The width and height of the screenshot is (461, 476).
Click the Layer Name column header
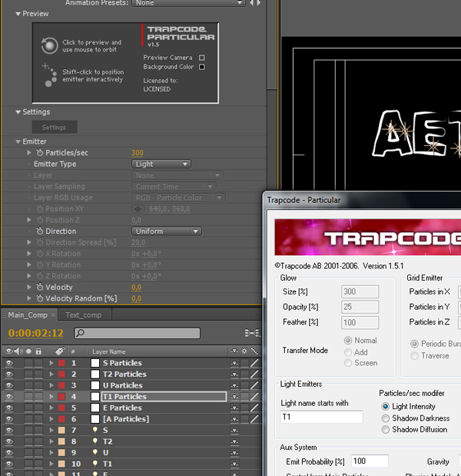tap(109, 351)
